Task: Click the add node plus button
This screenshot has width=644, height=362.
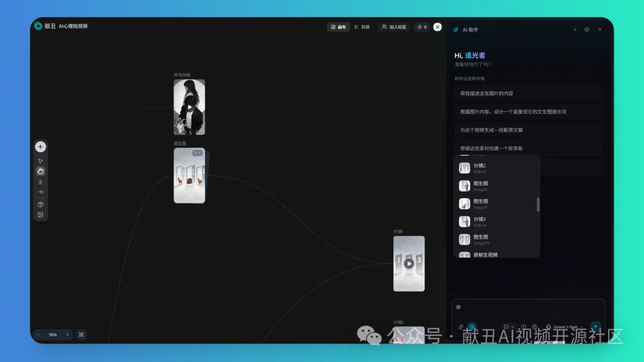Action: 41,147
